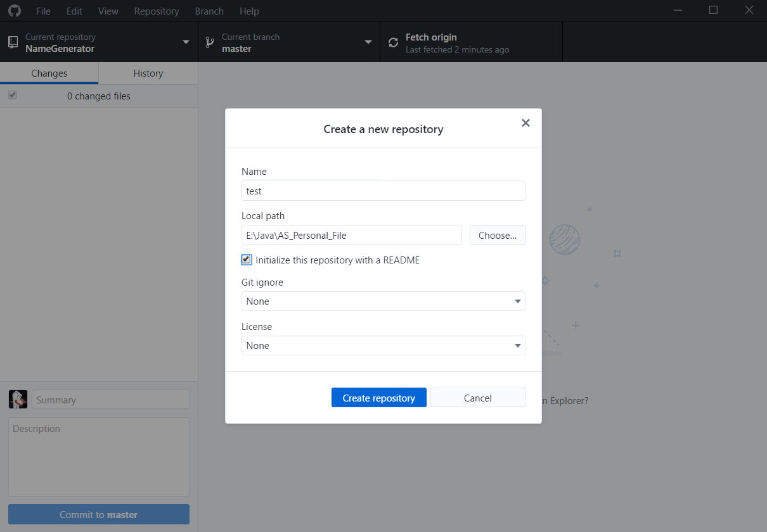
Task: Switch to the History tab
Action: (148, 73)
